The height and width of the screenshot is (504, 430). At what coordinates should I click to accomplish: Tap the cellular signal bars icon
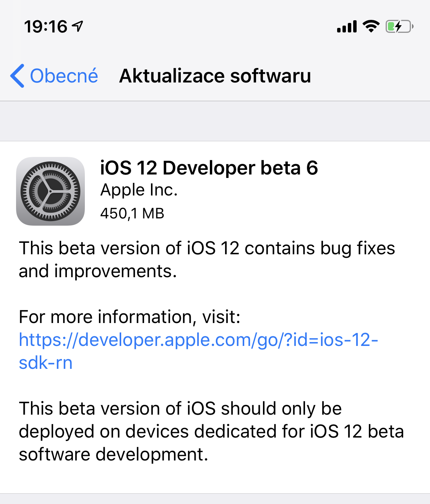point(347,27)
